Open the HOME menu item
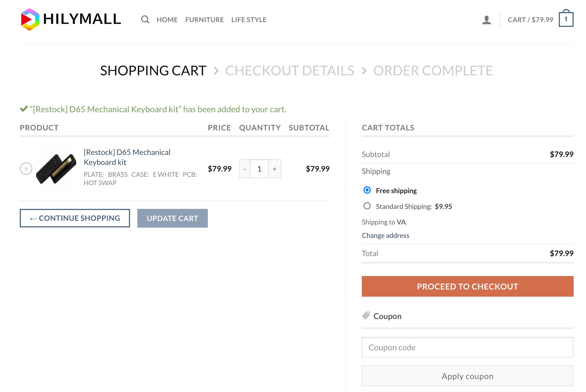 point(167,20)
